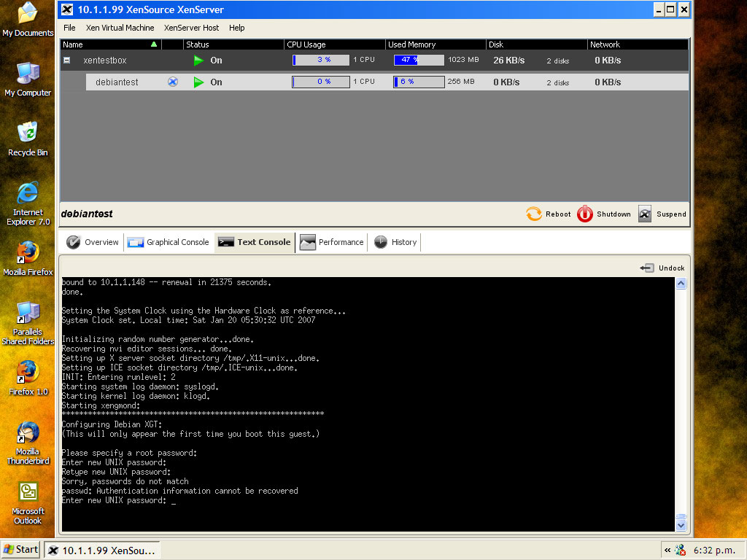This screenshot has height=560, width=747.
Task: Open My Documents desktop icon
Action: pyautogui.click(x=28, y=19)
